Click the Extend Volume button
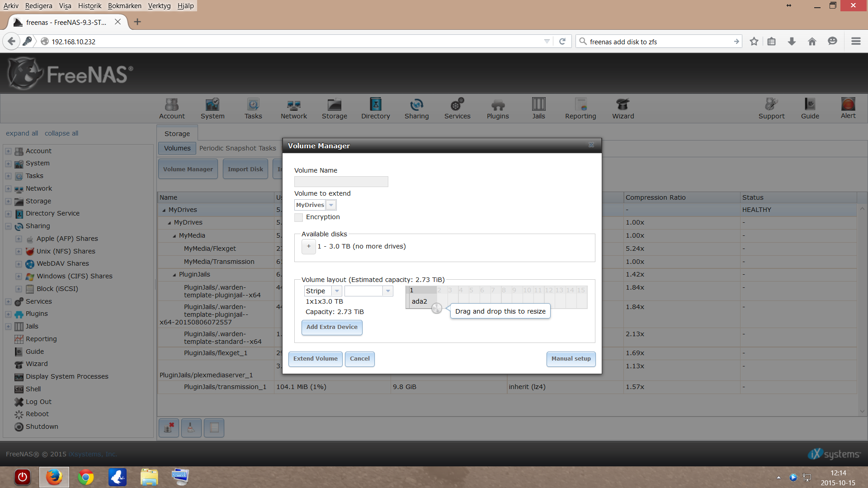 click(316, 359)
